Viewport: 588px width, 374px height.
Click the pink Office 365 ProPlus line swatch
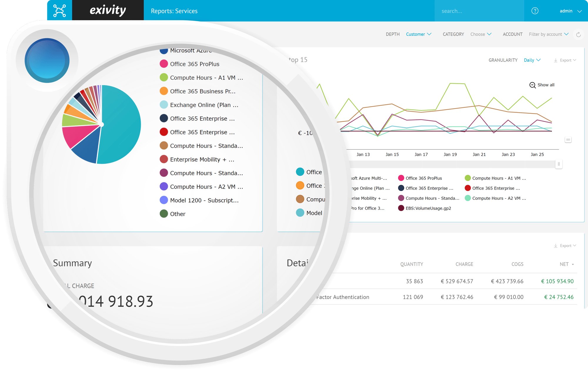[401, 178]
